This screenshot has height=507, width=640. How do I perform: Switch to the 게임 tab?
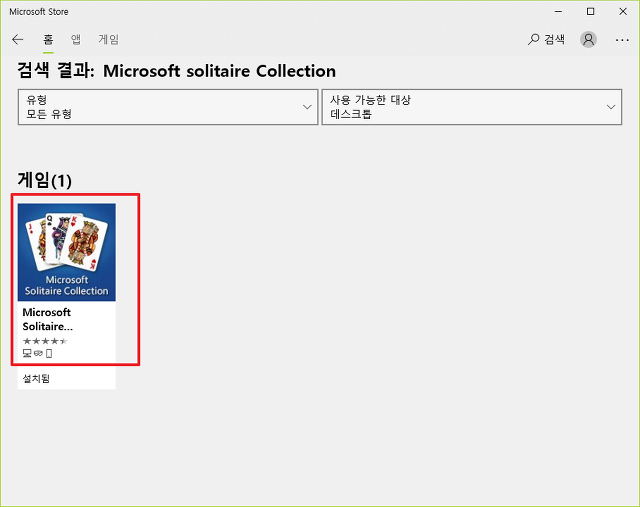(x=109, y=40)
